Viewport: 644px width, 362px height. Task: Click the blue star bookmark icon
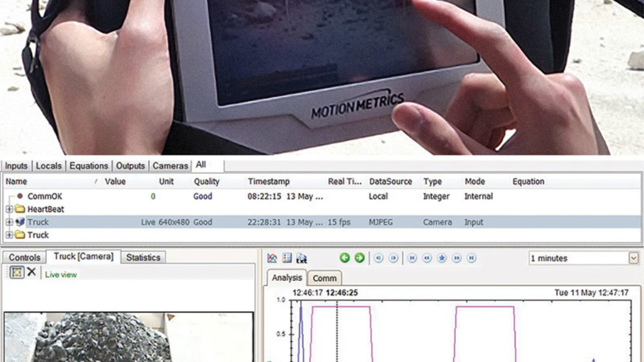(442, 258)
